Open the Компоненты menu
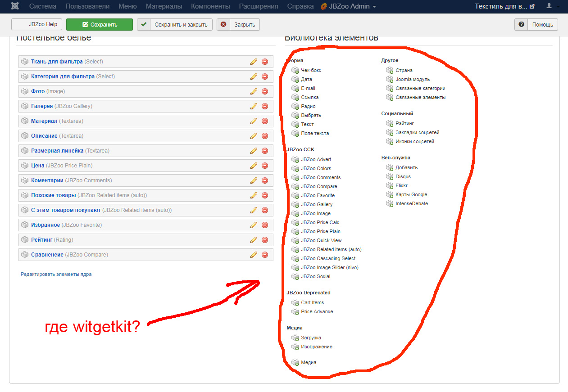 210,6
